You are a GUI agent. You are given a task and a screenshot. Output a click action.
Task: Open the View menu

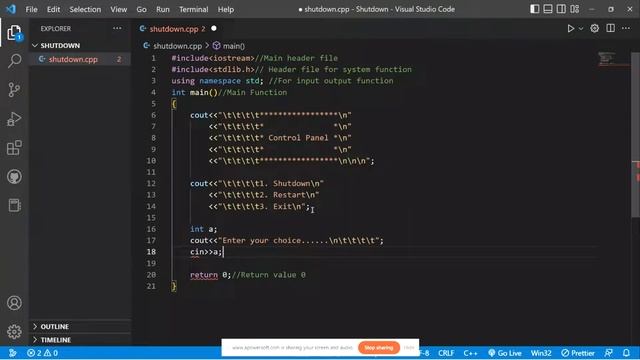tap(118, 9)
